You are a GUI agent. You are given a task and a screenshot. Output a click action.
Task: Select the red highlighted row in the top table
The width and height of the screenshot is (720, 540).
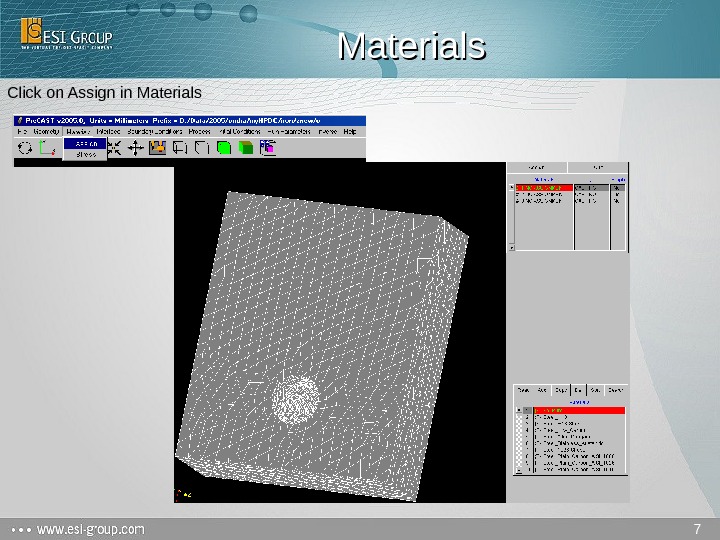pyautogui.click(x=543, y=187)
